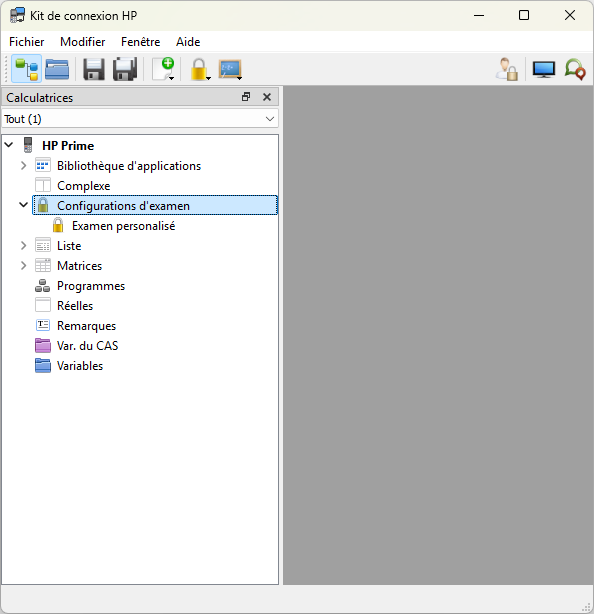Viewport: 594px width, 614px height.
Task: Click the Save floppy disk icon
Action: pos(94,69)
